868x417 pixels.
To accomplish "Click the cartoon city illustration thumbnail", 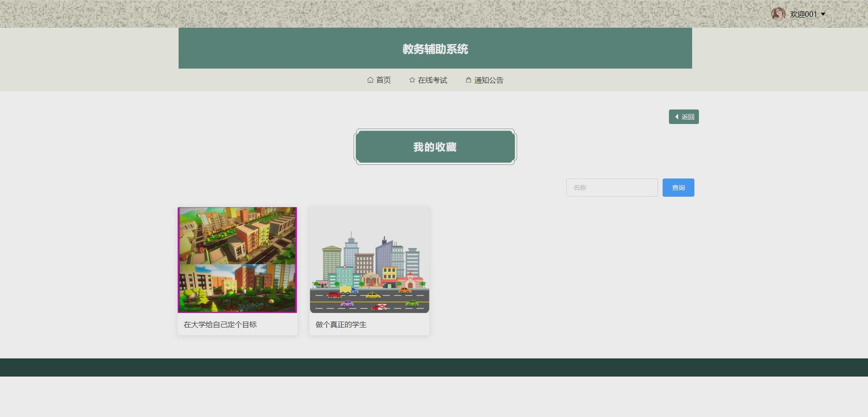I will (369, 260).
